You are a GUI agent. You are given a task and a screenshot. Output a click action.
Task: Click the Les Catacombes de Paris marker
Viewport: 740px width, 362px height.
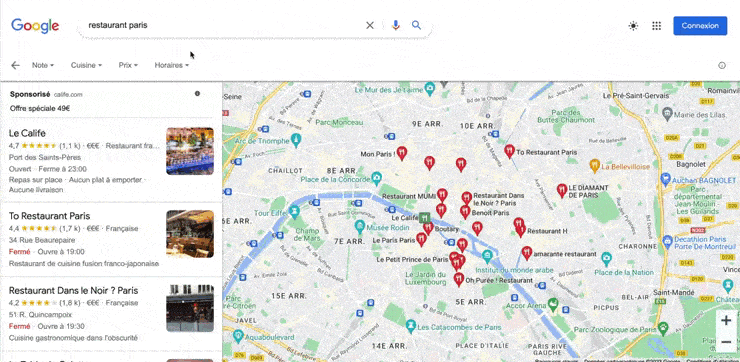pos(411,326)
